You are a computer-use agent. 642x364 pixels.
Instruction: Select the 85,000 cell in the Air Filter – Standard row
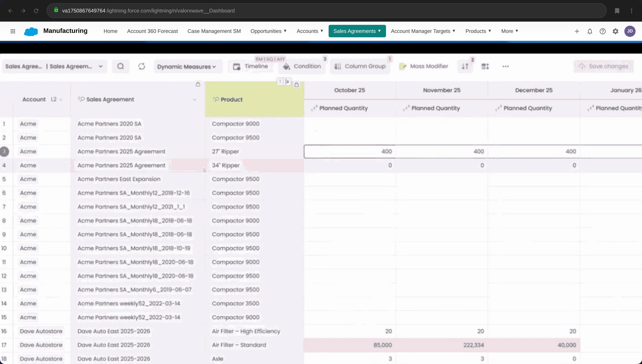click(x=350, y=345)
